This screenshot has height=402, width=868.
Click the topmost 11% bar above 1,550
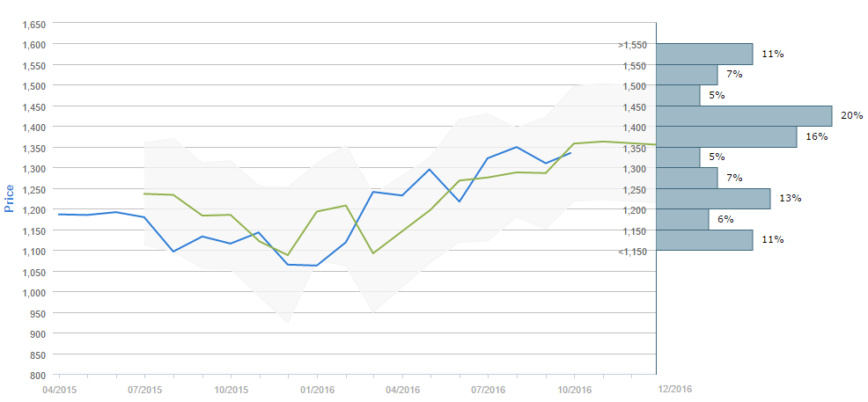click(x=704, y=54)
